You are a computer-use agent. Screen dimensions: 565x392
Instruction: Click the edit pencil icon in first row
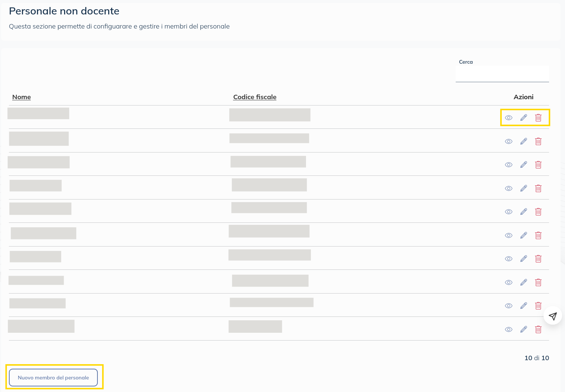click(x=524, y=118)
